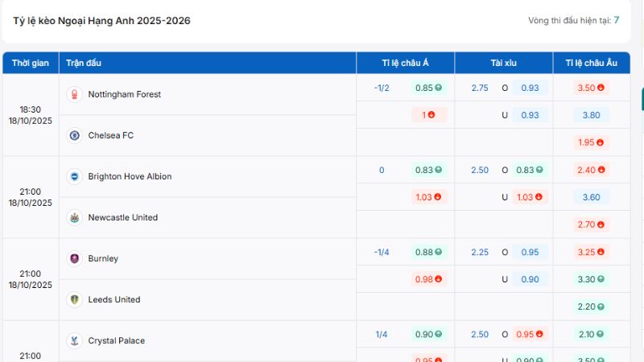The image size is (644, 362).
Task: Click the Nottingham Forest club crest
Action: (x=75, y=94)
